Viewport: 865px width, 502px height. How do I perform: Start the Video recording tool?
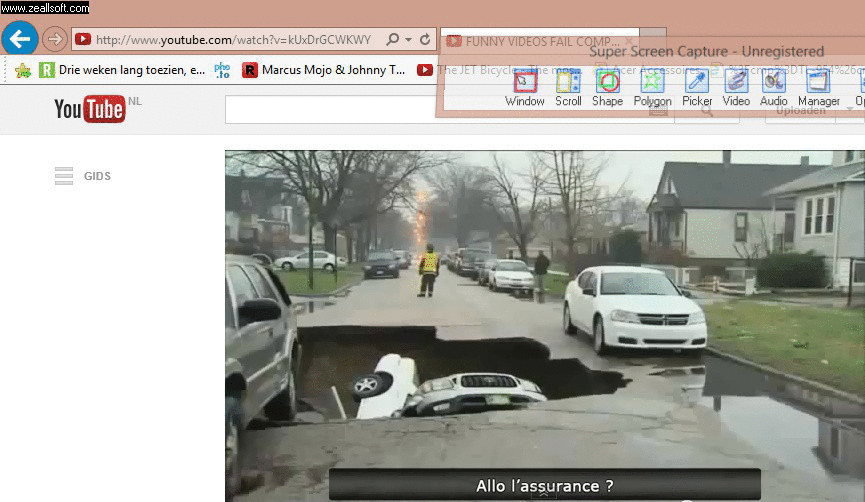click(x=736, y=87)
